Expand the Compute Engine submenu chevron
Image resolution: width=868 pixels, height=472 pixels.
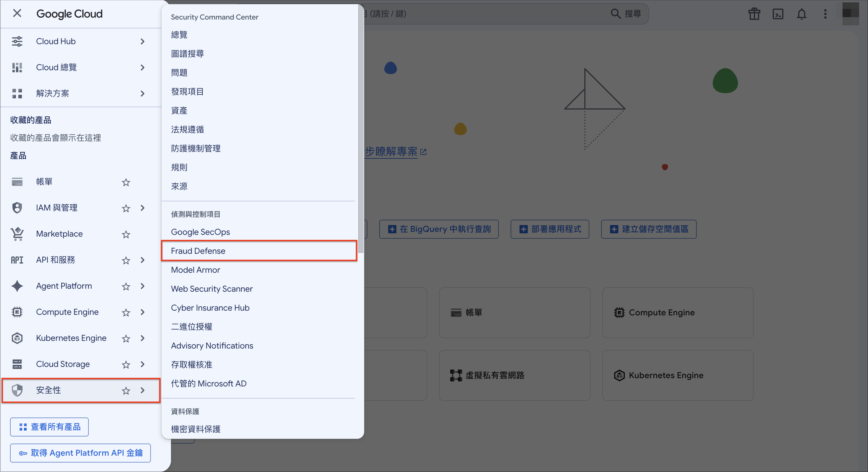(143, 312)
